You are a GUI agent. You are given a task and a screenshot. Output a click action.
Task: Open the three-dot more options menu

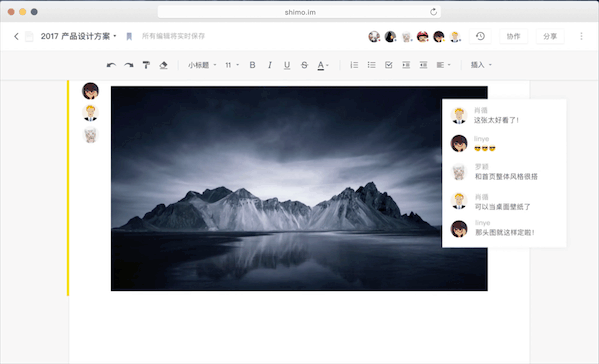[x=581, y=36]
